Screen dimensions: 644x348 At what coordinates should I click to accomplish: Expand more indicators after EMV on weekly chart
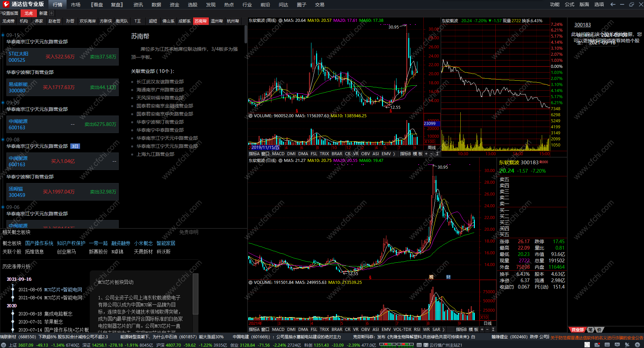394,154
